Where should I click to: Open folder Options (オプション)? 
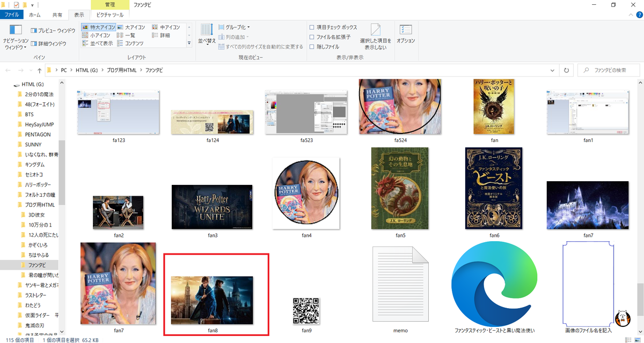pos(406,34)
